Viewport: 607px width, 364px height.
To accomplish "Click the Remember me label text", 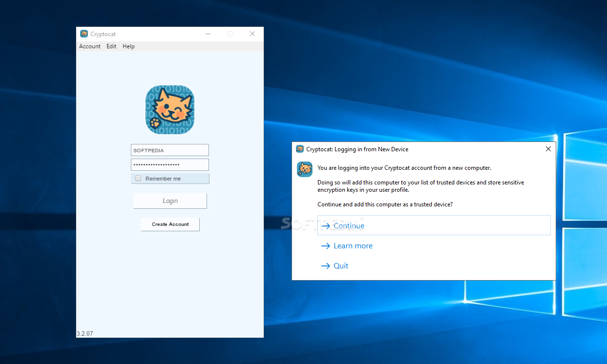I will [x=163, y=179].
